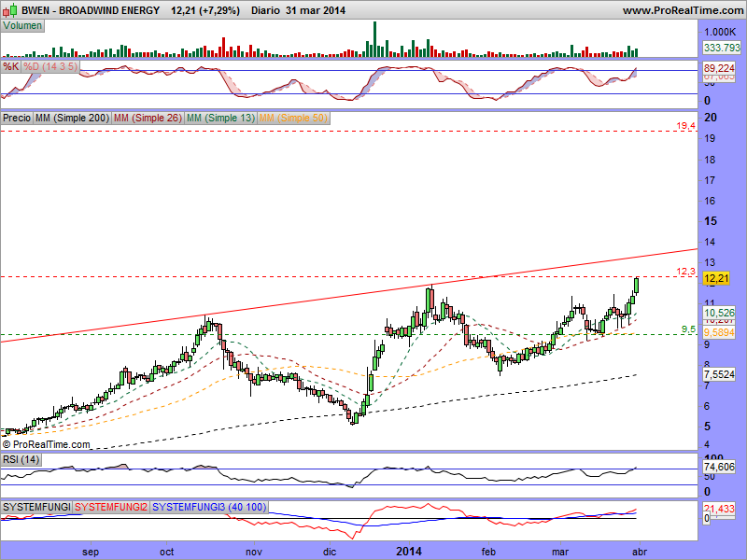Click the sep label on time axis
The image size is (747, 560).
click(x=91, y=552)
